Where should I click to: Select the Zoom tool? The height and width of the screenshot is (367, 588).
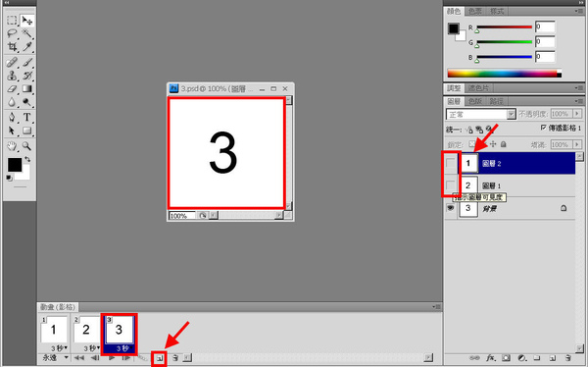point(27,146)
